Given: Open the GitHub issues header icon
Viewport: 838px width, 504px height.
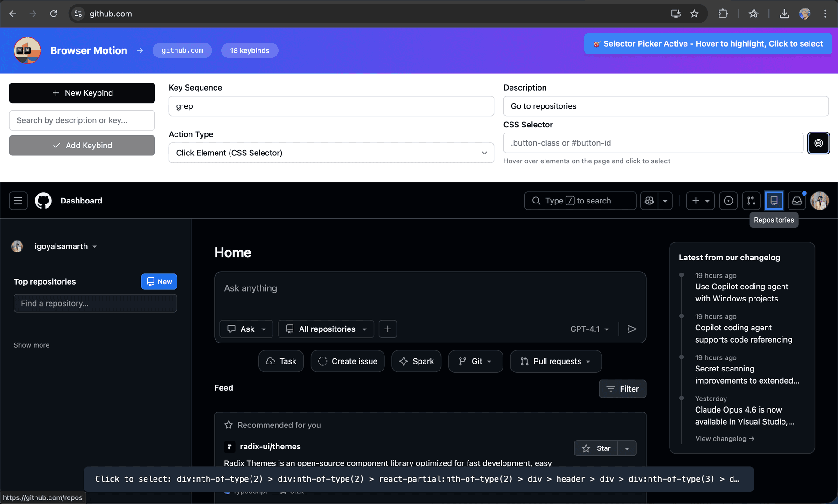Looking at the screenshot, I should click(728, 201).
